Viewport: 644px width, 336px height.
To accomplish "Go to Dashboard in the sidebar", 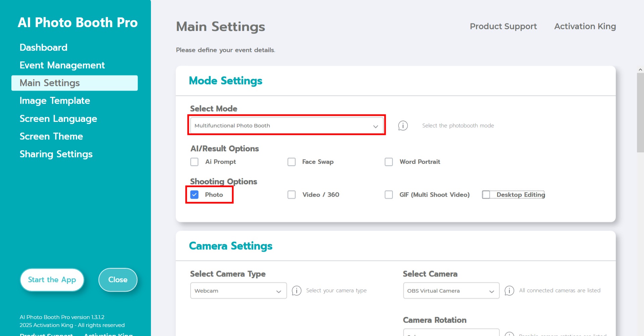I will click(44, 47).
